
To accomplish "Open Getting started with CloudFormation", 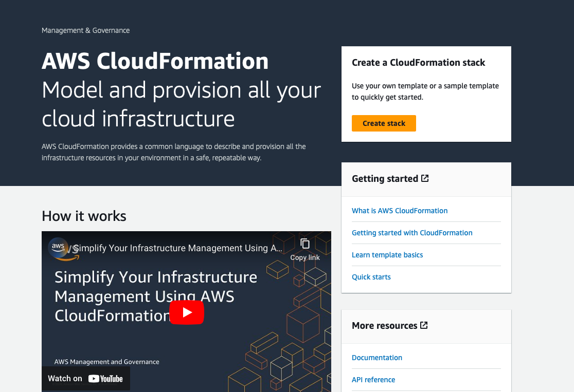I will click(412, 233).
